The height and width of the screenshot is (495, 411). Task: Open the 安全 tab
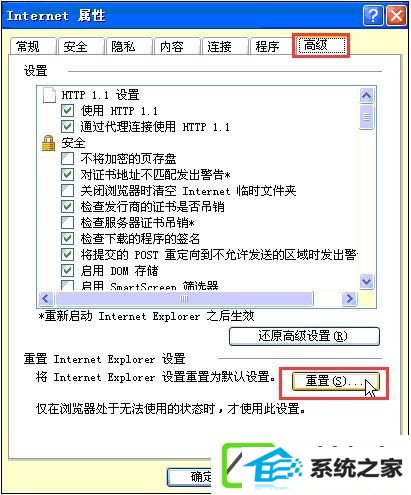(x=80, y=46)
